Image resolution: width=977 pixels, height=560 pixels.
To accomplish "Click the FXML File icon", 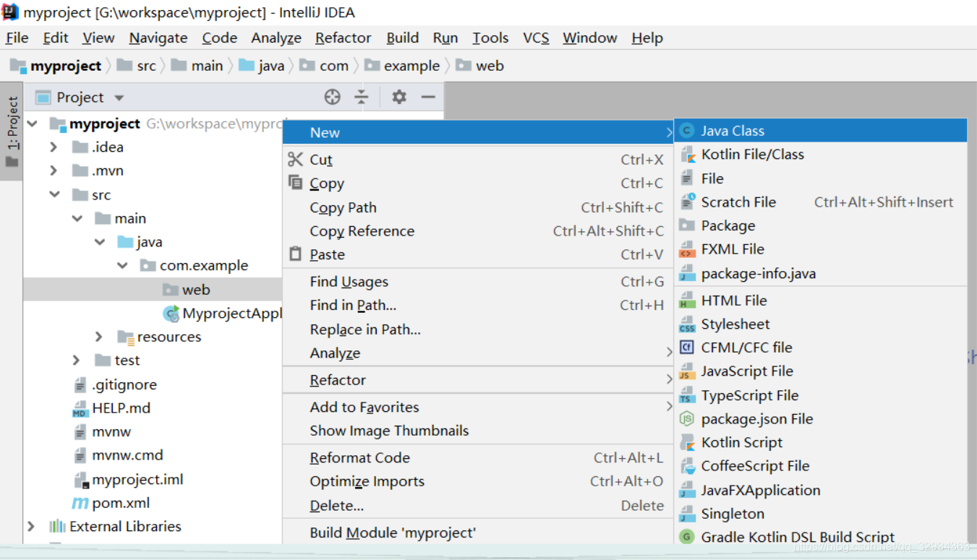I will [x=687, y=249].
